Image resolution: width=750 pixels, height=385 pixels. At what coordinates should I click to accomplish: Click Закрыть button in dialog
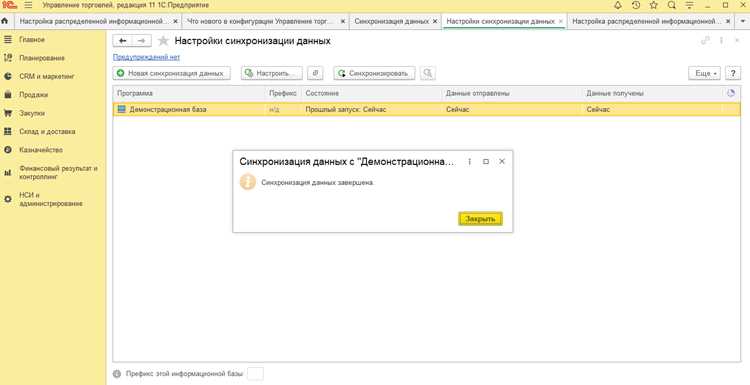[480, 219]
